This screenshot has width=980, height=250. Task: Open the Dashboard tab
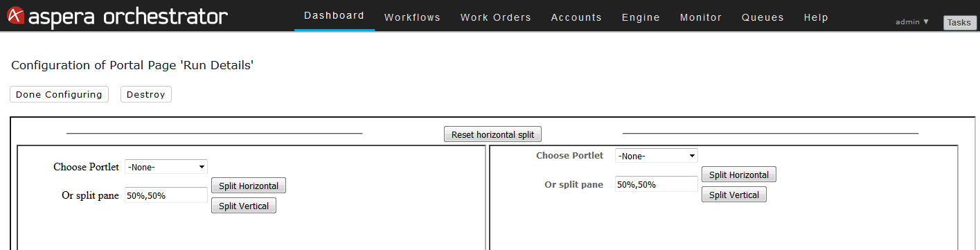point(334,15)
